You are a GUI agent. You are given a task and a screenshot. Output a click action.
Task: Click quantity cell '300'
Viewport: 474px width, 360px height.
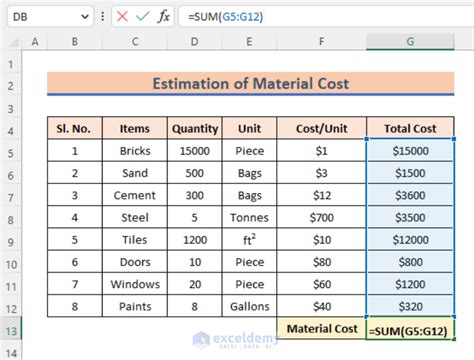click(x=195, y=195)
